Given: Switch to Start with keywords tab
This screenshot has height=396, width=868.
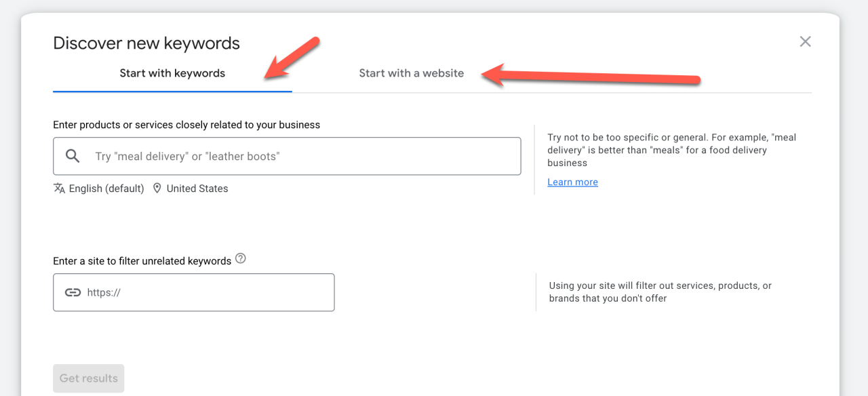Looking at the screenshot, I should [x=172, y=73].
